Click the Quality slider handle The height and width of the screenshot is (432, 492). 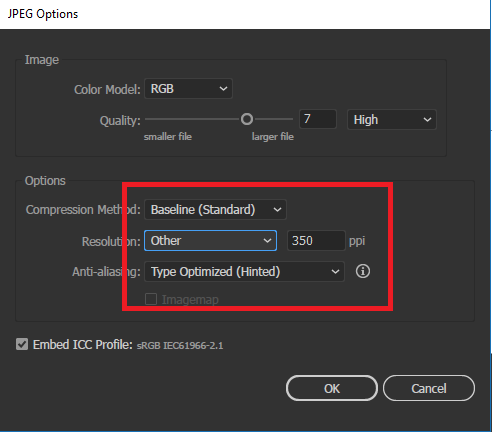click(247, 119)
